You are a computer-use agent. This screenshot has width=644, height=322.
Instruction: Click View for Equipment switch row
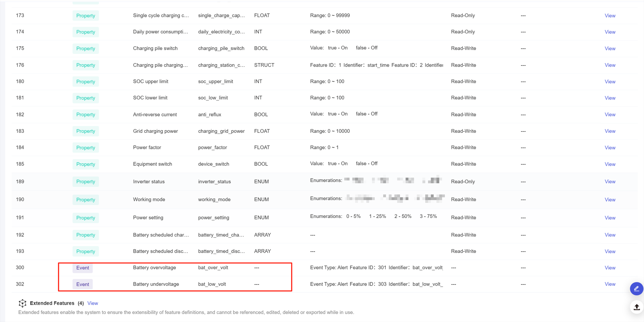(610, 164)
